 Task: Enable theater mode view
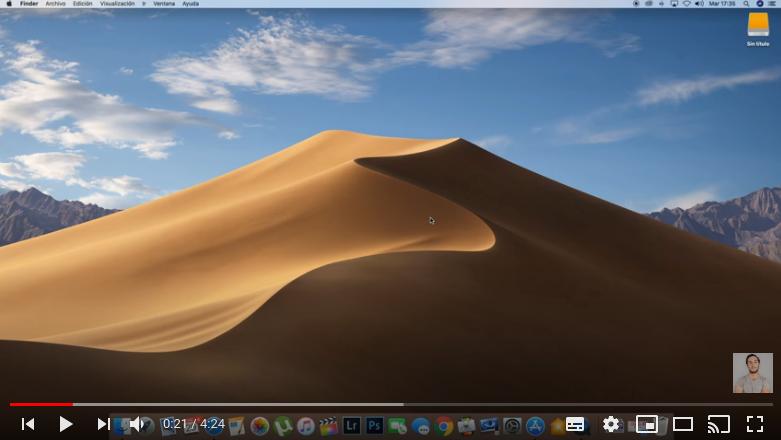pyautogui.click(x=683, y=424)
